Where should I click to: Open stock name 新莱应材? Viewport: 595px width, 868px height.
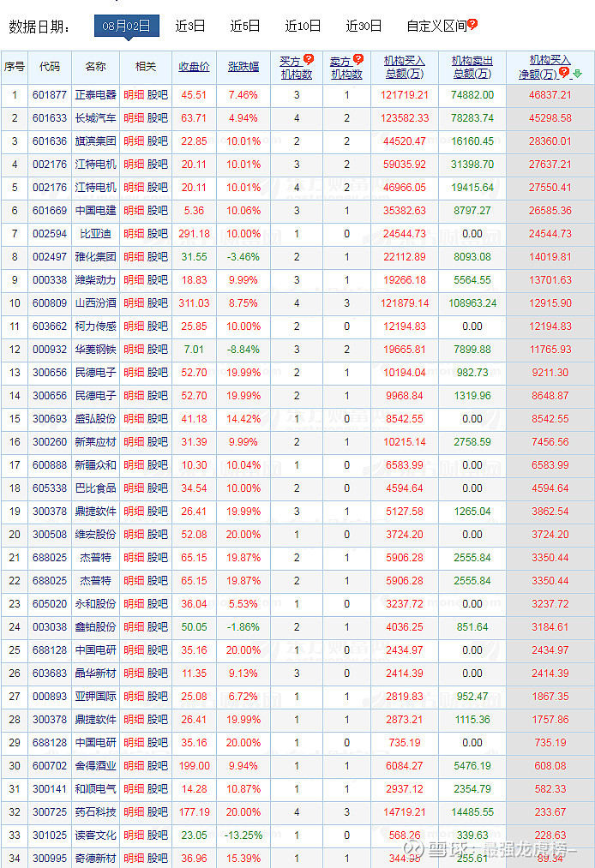pos(95,442)
